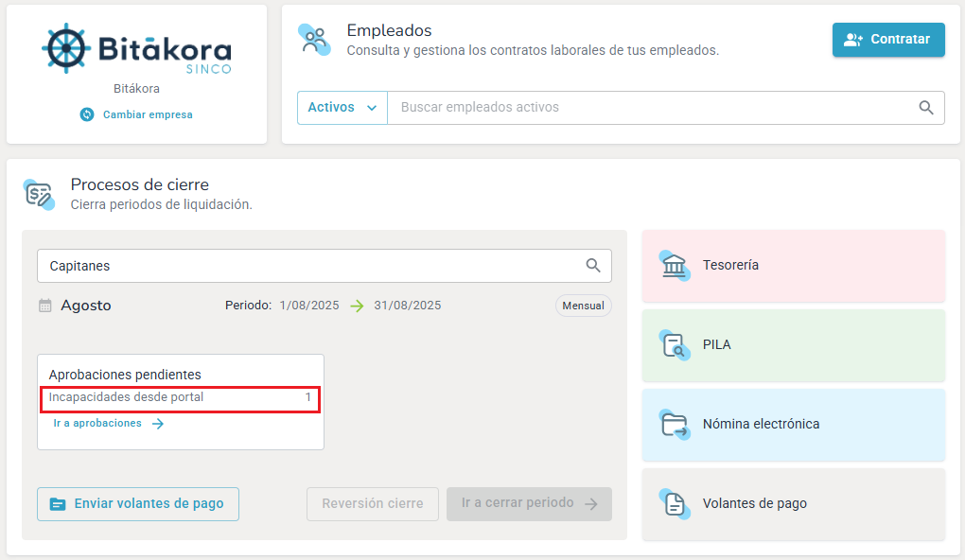Click the Volantes de pago document icon
Viewport: 965px width, 560px height.
(675, 504)
